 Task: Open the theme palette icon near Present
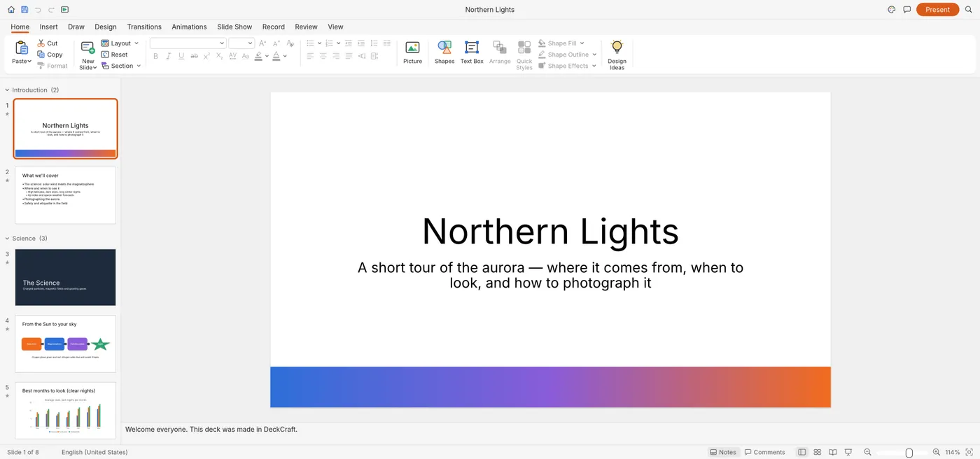tap(892, 10)
